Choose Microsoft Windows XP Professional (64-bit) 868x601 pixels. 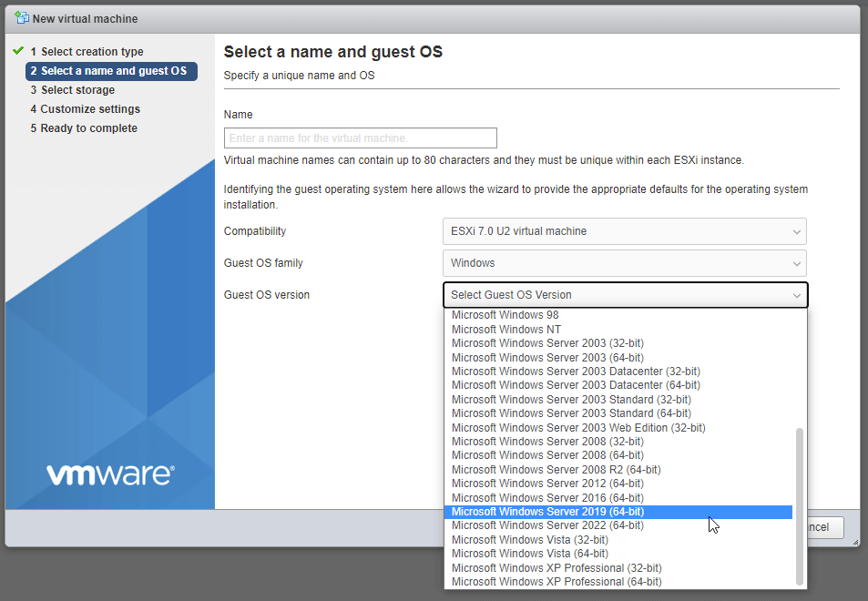pyautogui.click(x=618, y=582)
